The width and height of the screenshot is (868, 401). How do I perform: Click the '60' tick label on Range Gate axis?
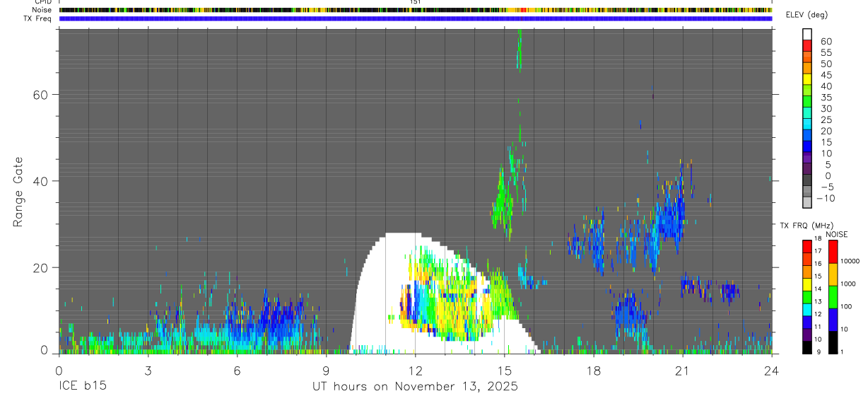pos(40,94)
